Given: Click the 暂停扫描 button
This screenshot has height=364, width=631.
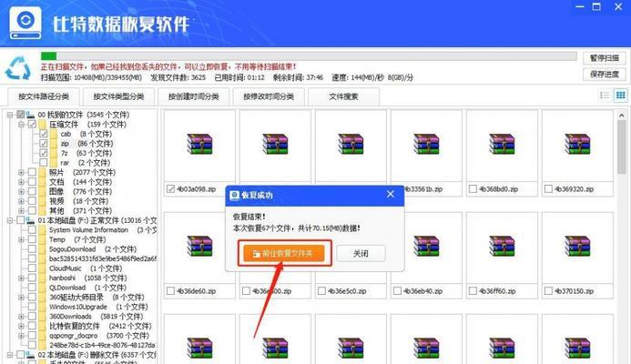Looking at the screenshot, I should 604,58.
